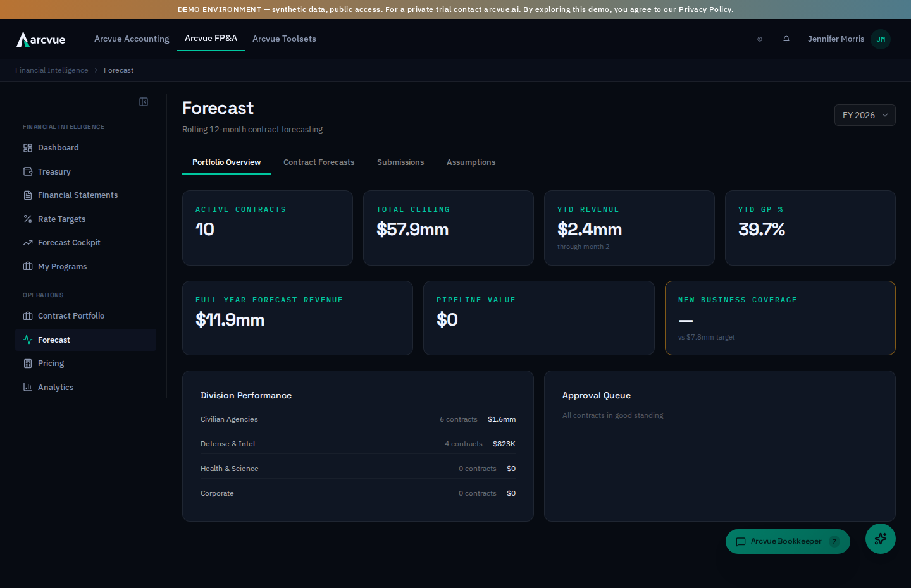Select Arcvue FP&A in top navigation
This screenshot has height=588, width=911.
(211, 39)
